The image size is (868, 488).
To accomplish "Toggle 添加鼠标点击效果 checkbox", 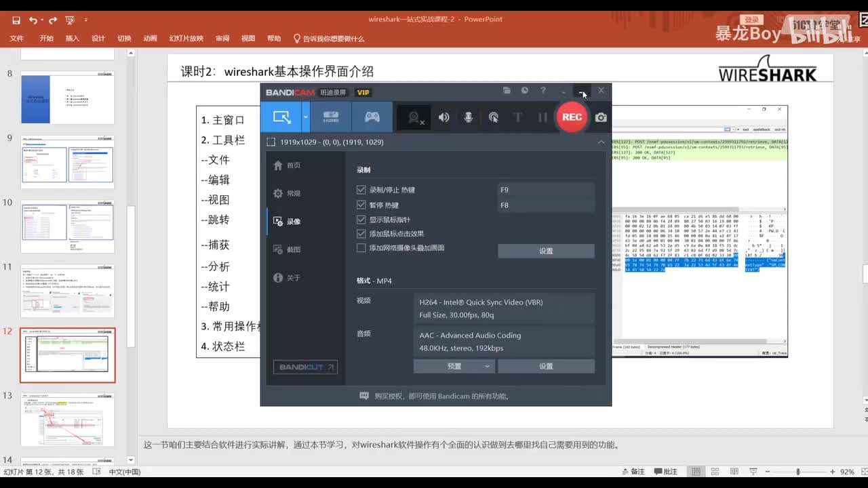I will coord(361,234).
